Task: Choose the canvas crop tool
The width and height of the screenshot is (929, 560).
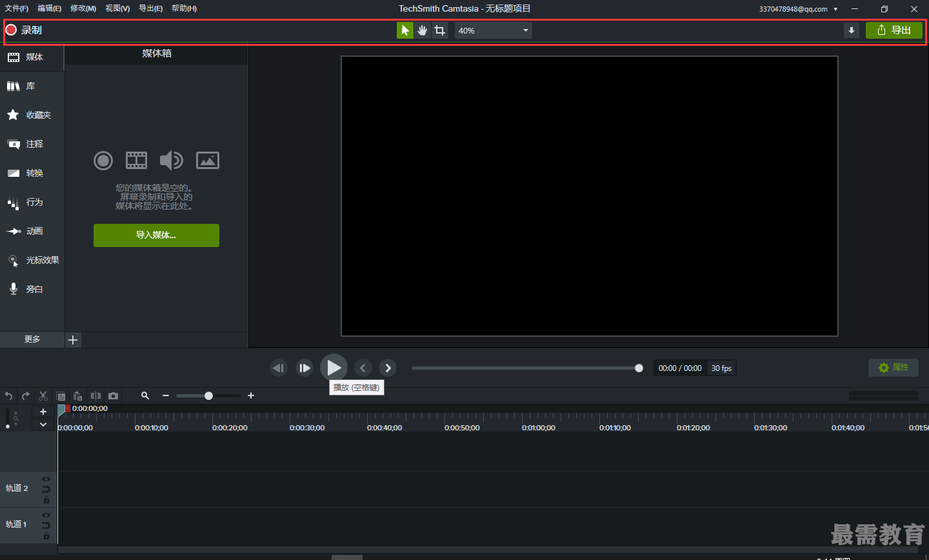Action: tap(440, 30)
